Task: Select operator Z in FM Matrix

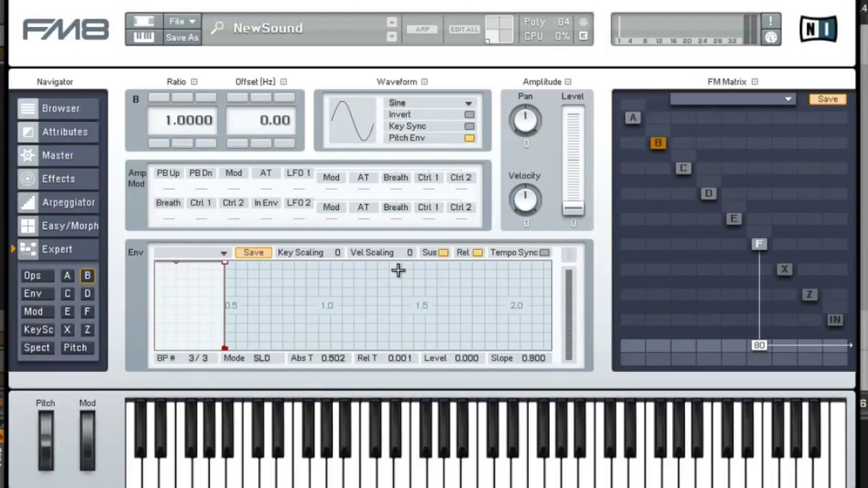Action: [810, 295]
